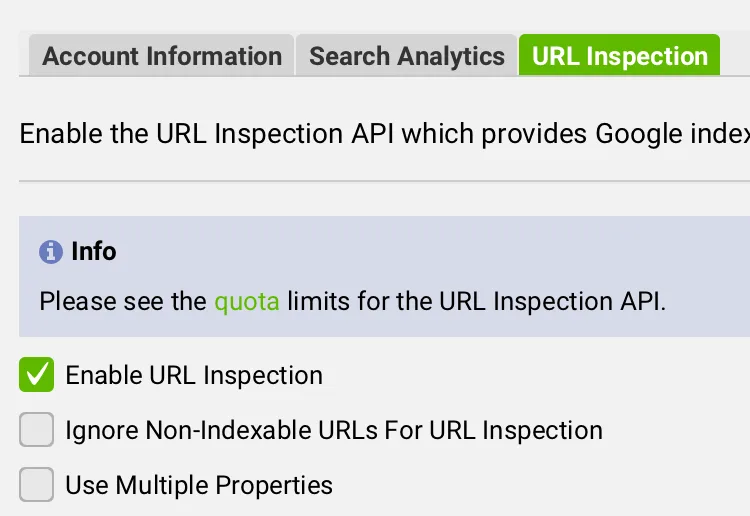This screenshot has height=516, width=750.
Task: Select the green URL Inspection tab
Action: pos(619,56)
